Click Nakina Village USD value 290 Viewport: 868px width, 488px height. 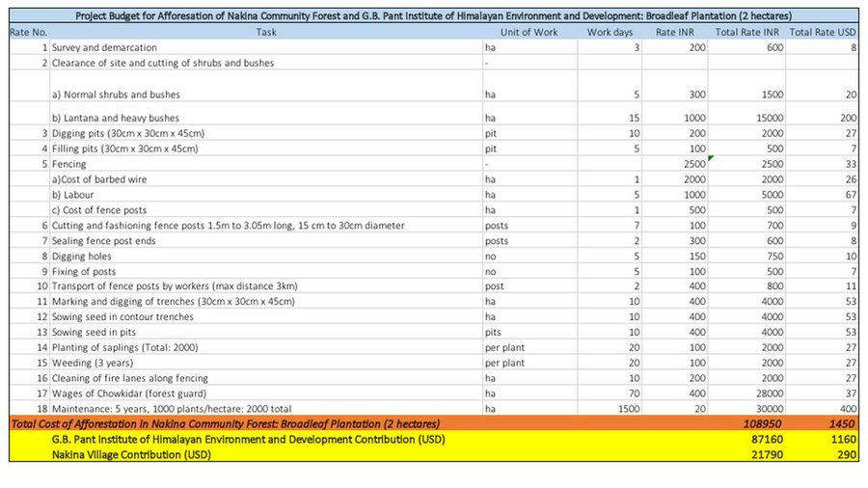847,455
